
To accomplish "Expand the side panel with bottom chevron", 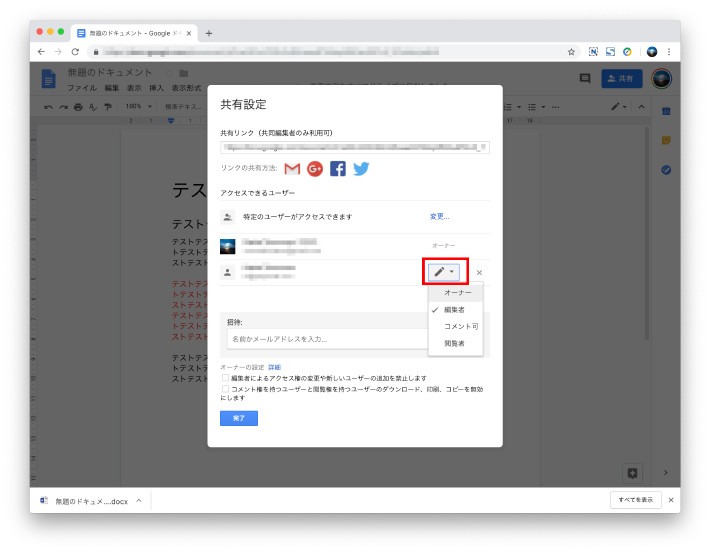I will [665, 472].
